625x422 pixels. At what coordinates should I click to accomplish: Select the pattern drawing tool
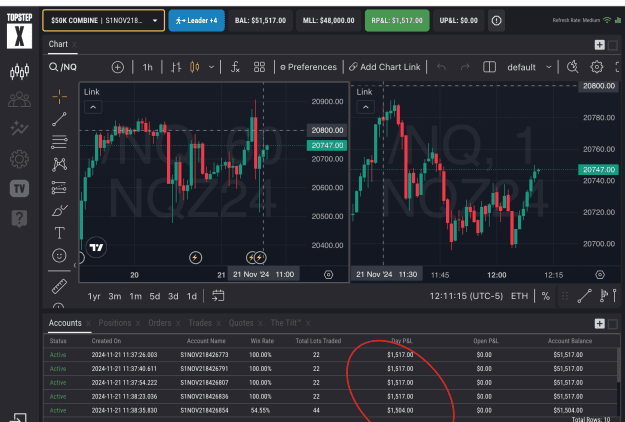tap(59, 164)
